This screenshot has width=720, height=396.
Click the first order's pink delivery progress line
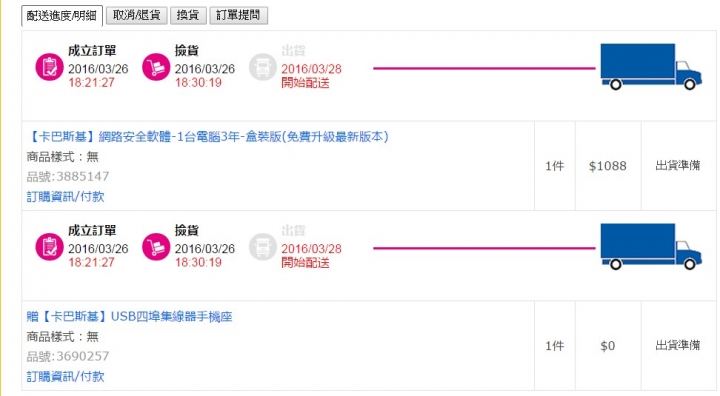[x=484, y=68]
